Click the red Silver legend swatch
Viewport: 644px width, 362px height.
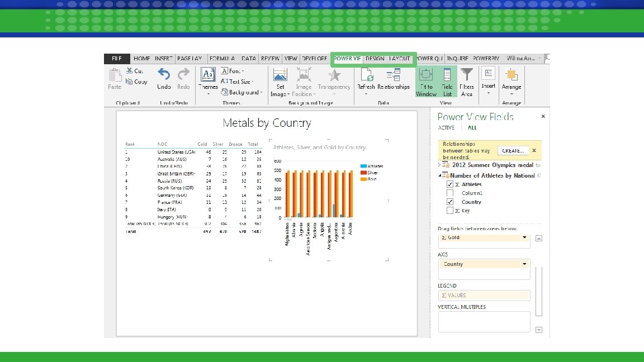[363, 173]
